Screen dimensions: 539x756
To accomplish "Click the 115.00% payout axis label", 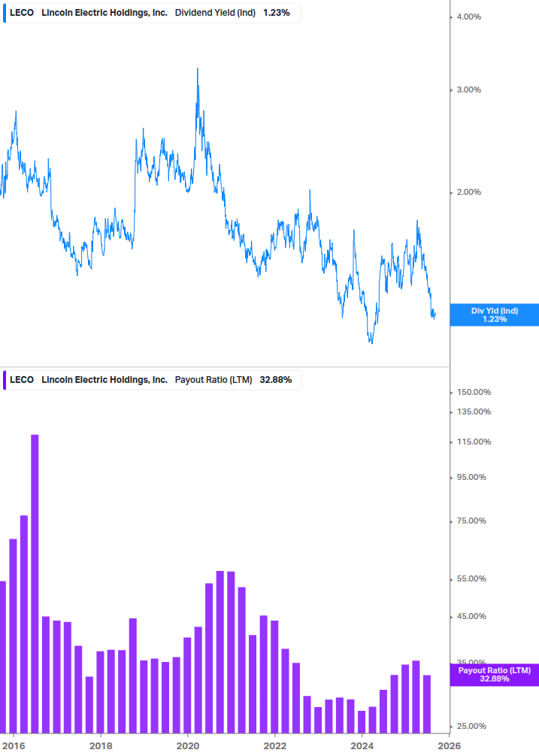I will [x=474, y=442].
